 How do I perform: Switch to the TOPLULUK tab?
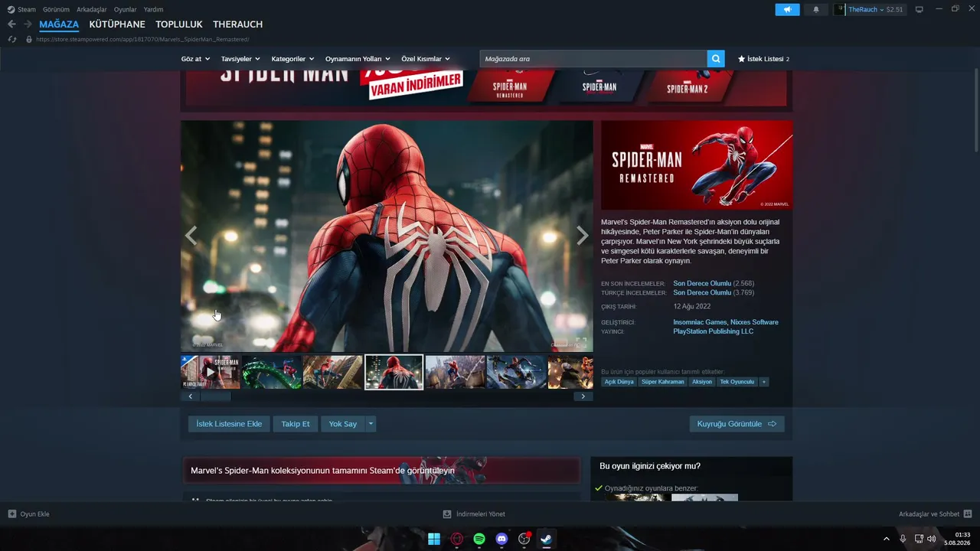[x=179, y=24]
